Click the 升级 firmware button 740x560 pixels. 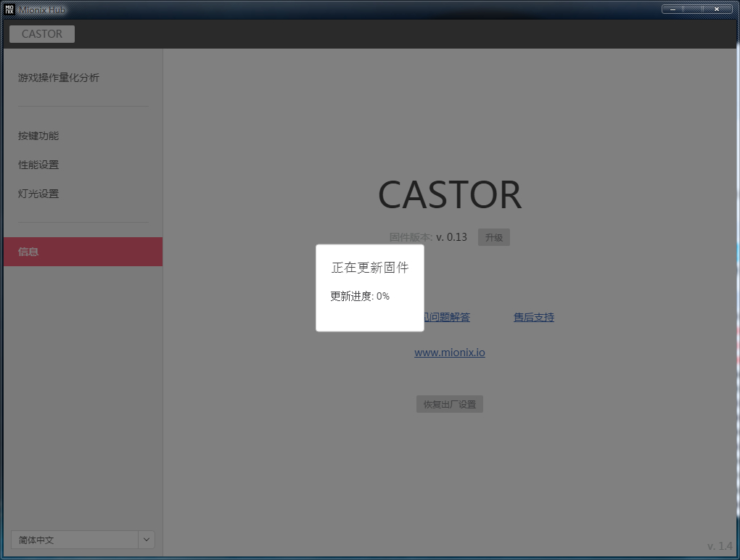coord(493,237)
